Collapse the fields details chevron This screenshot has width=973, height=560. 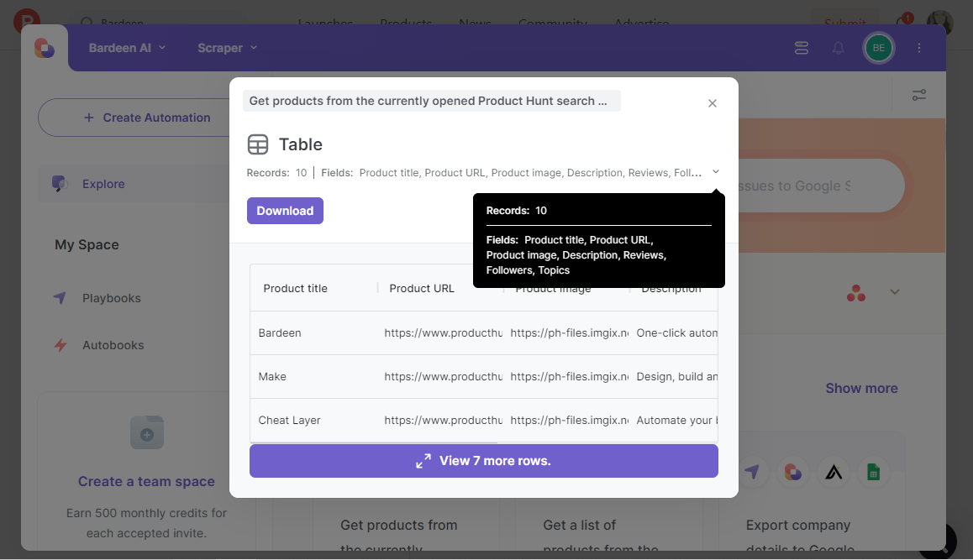pos(716,172)
